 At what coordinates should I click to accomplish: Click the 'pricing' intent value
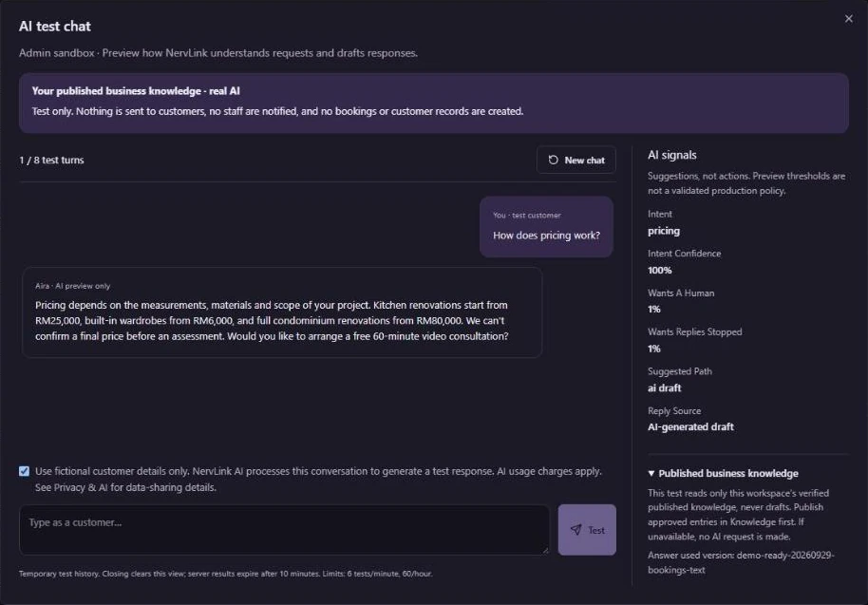click(x=664, y=231)
